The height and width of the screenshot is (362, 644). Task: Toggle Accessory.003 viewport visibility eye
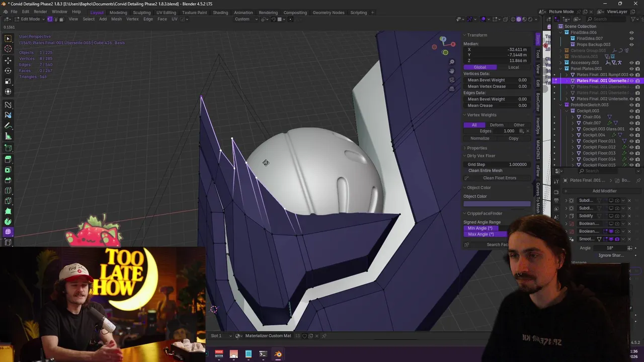coord(631,62)
